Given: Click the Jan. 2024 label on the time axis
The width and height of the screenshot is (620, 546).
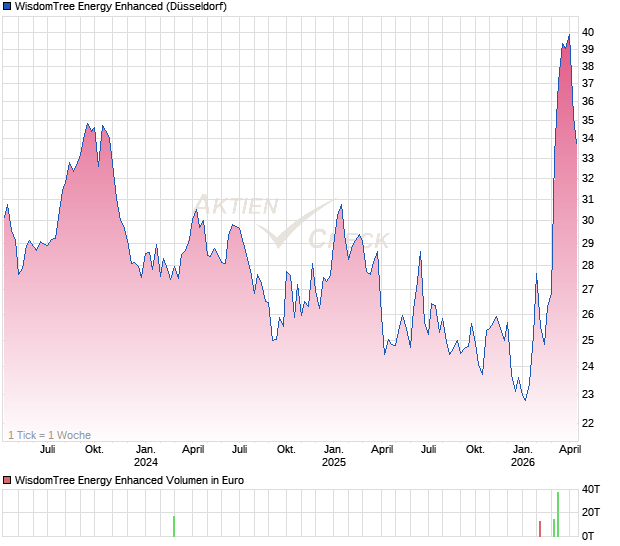Looking at the screenshot, I should tap(146, 455).
